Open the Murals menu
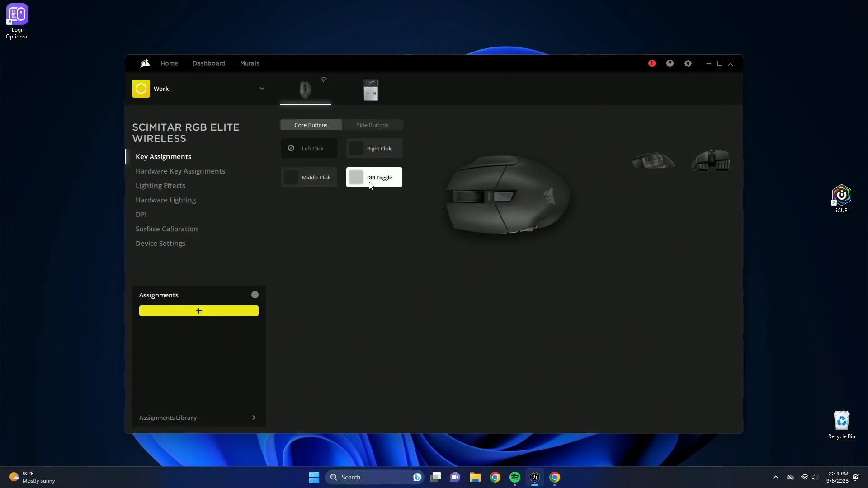Viewport: 868px width, 488px height. [250, 63]
